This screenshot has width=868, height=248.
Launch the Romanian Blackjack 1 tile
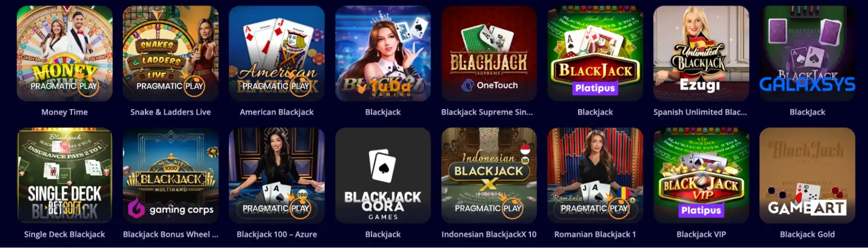[595, 176]
